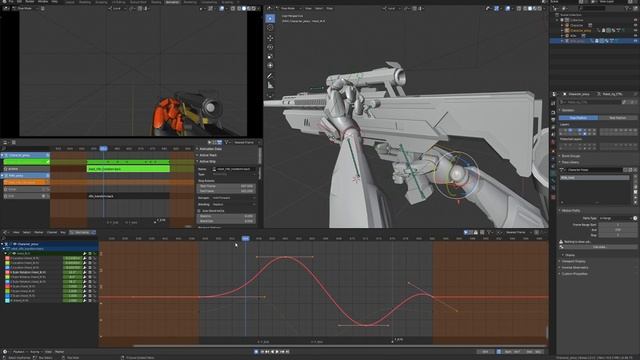Switch right viewport to material preview shading

pyautogui.click(x=535, y=8)
